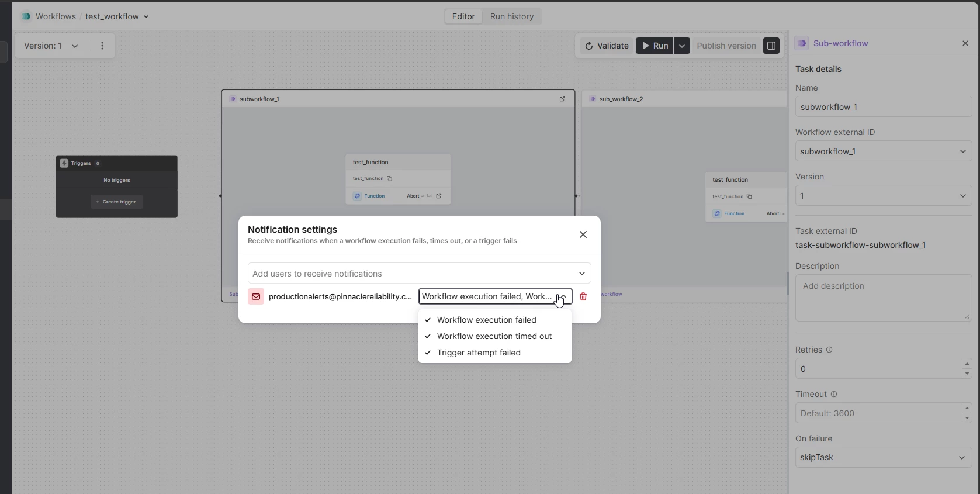
Task: Close the Notification settings dialog
Action: [583, 234]
